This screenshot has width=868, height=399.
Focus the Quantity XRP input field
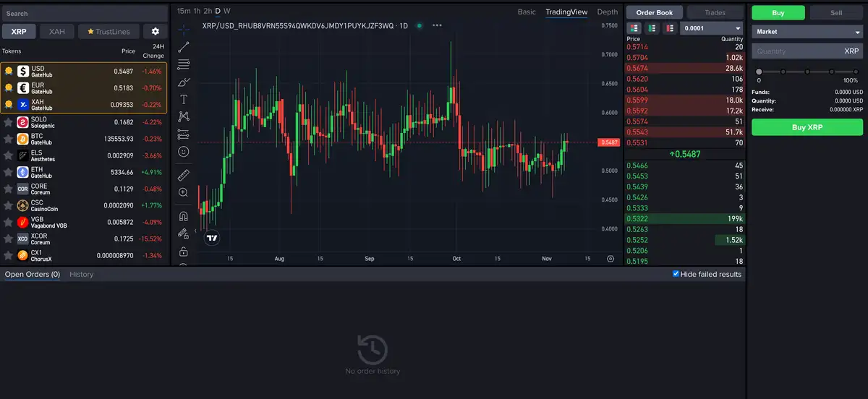click(796, 51)
